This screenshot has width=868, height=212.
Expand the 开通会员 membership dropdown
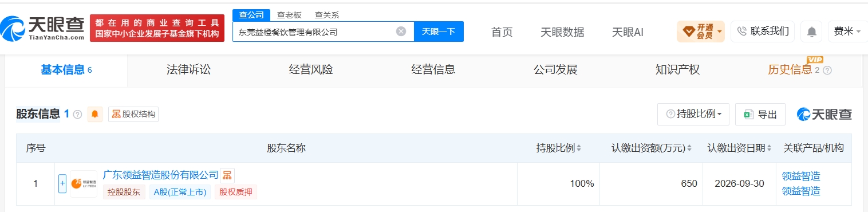point(701,32)
